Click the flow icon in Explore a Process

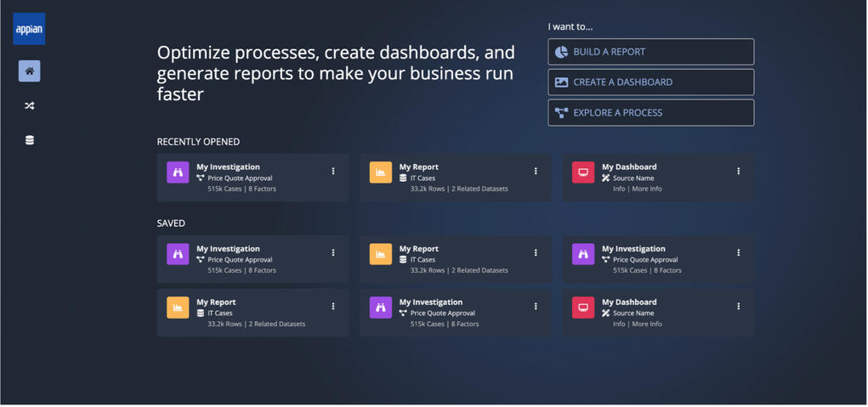(561, 113)
